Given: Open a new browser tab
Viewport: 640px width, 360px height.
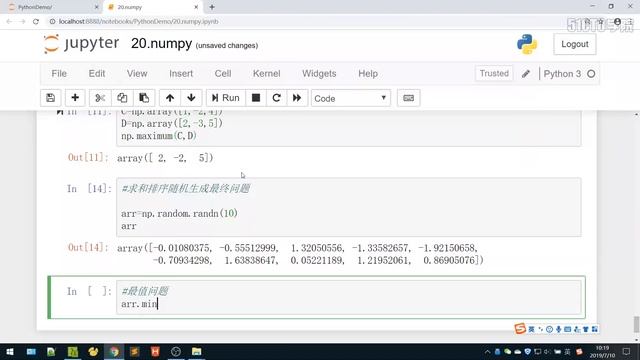Looking at the screenshot, I should [x=212, y=7].
